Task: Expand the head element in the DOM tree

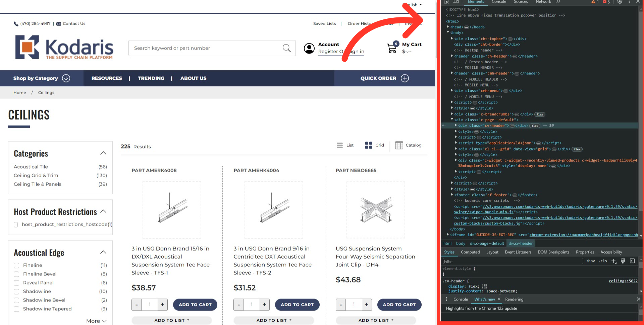Action: (448, 27)
